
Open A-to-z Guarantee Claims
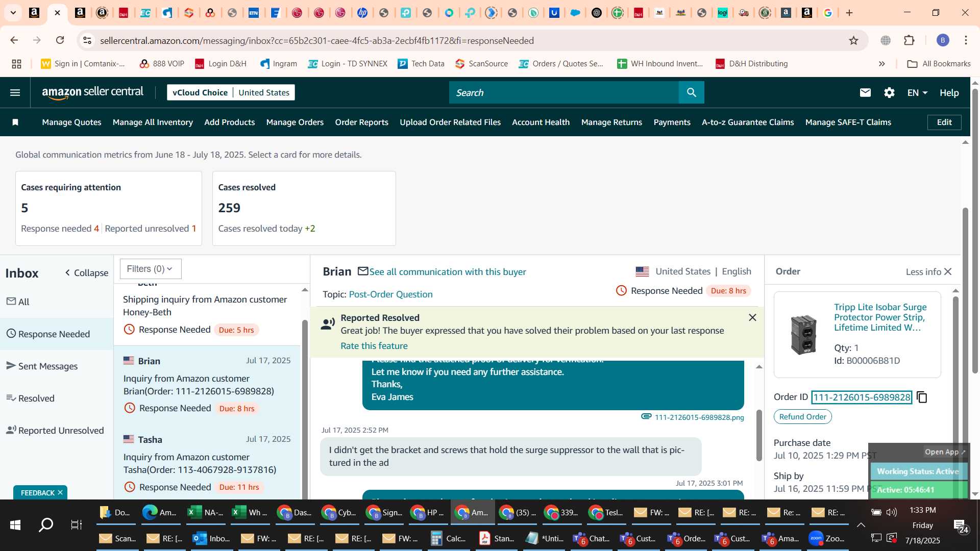coord(748,122)
